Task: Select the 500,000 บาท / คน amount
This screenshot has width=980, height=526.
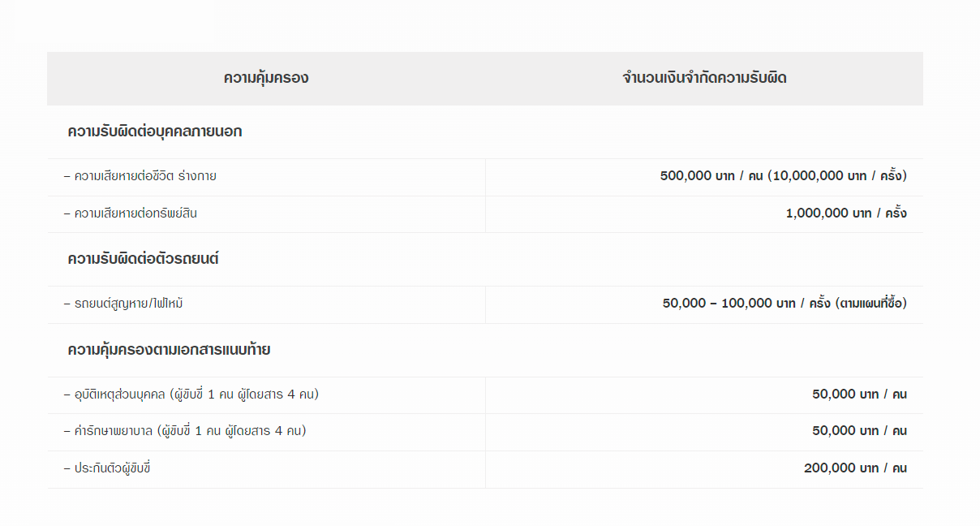Action: [711, 176]
